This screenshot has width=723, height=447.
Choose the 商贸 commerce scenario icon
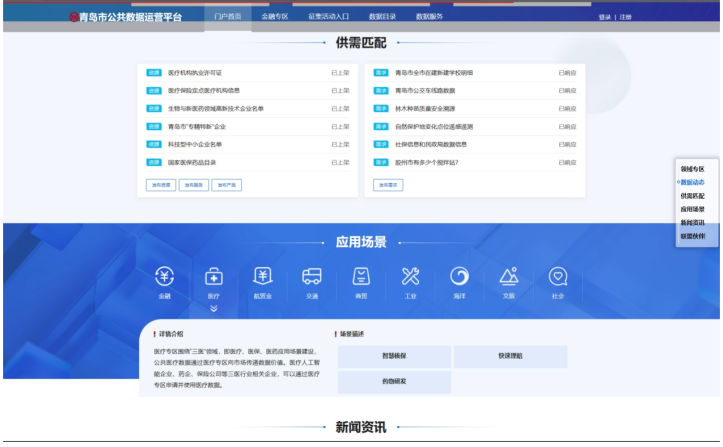point(361,277)
